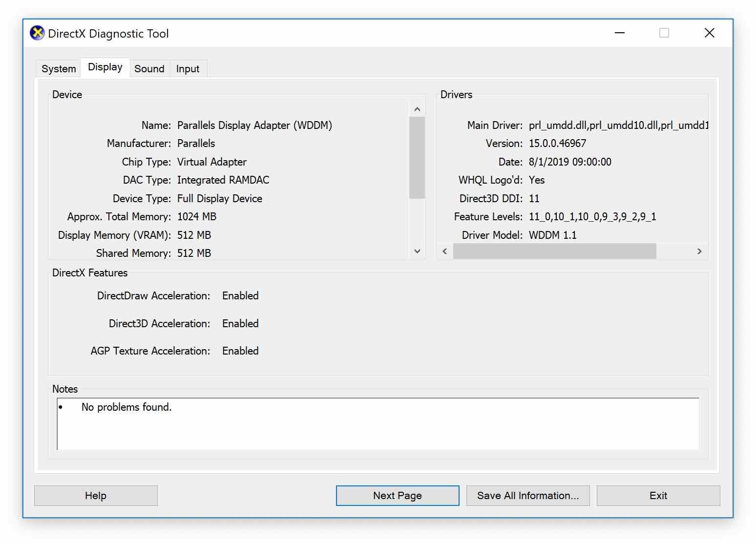Open the Sound tab
The width and height of the screenshot is (756, 545).
[149, 69]
